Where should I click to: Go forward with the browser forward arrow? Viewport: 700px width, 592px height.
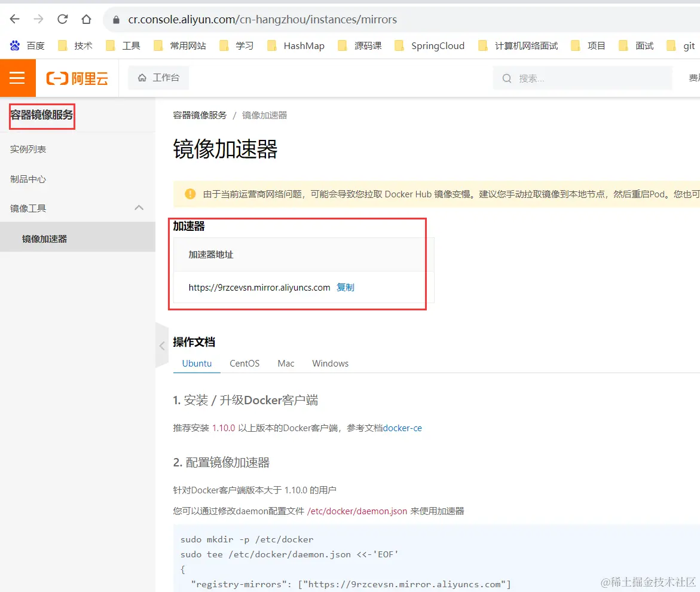(38, 19)
